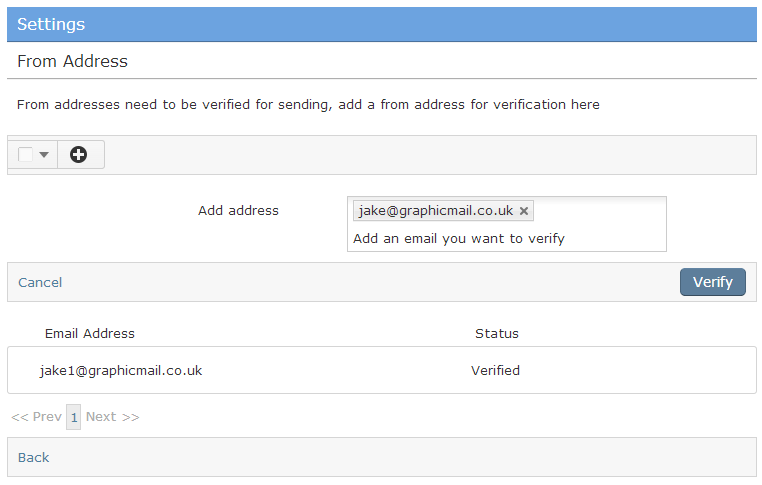Go to the << Prev page
Image resolution: width=762 pixels, height=485 pixels.
(36, 417)
